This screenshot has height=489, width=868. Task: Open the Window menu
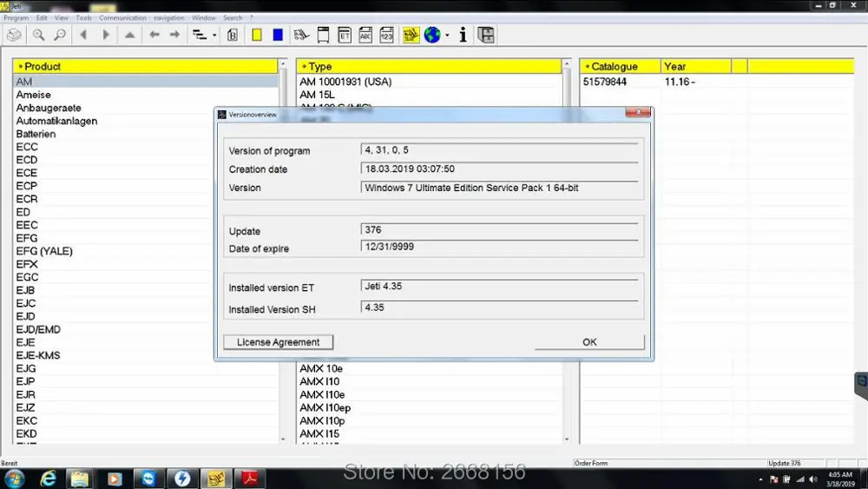(204, 17)
